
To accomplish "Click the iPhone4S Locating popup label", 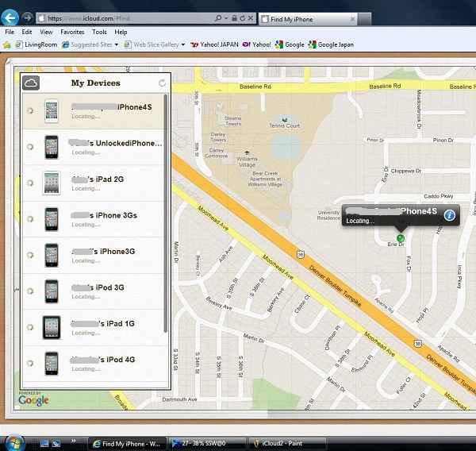I will (x=401, y=215).
